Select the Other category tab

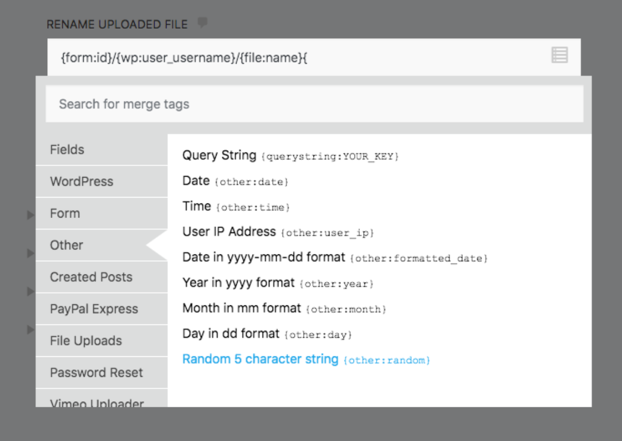click(101, 245)
